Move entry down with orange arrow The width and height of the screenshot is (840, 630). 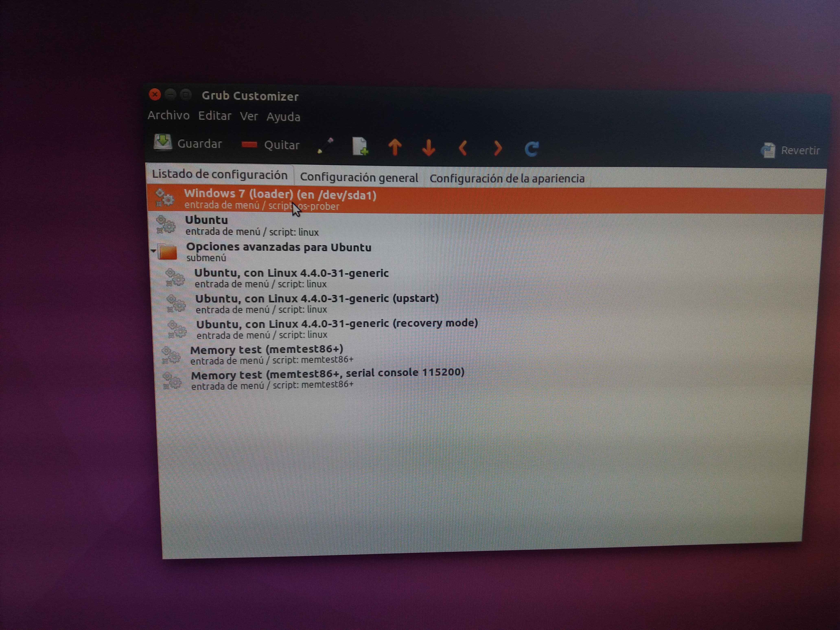click(x=429, y=148)
